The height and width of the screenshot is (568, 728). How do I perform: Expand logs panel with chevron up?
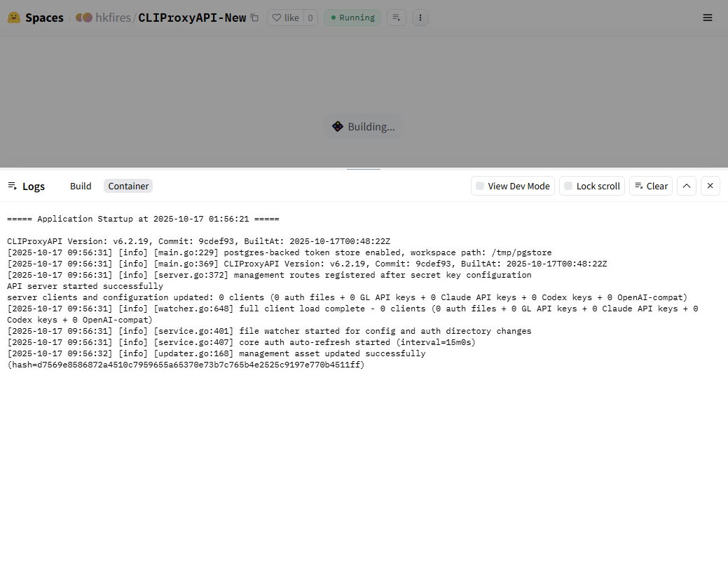pos(687,186)
